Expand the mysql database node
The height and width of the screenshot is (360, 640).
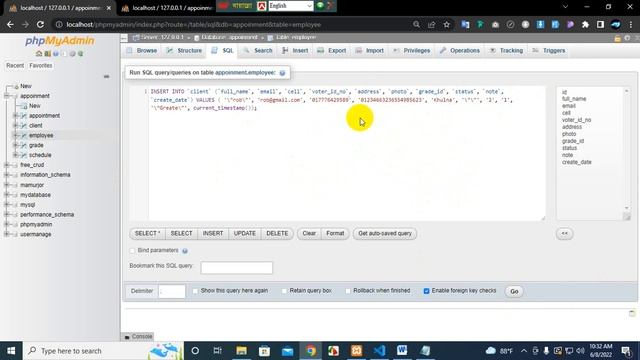(7, 204)
